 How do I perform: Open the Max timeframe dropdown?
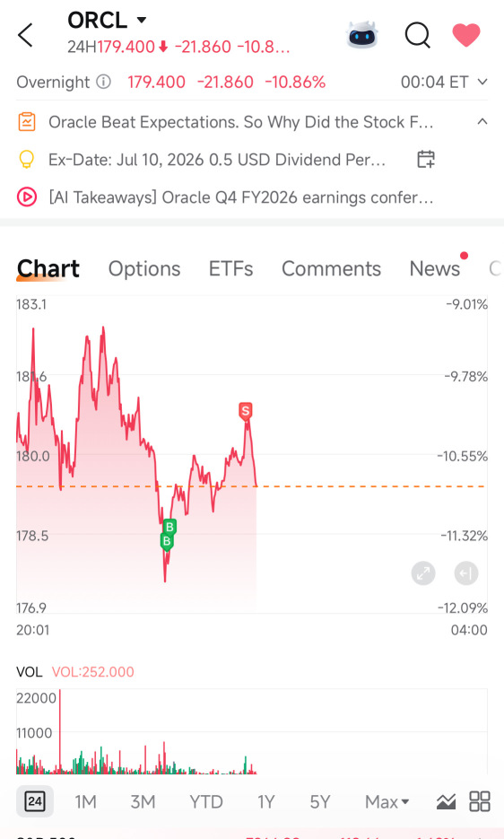387,801
